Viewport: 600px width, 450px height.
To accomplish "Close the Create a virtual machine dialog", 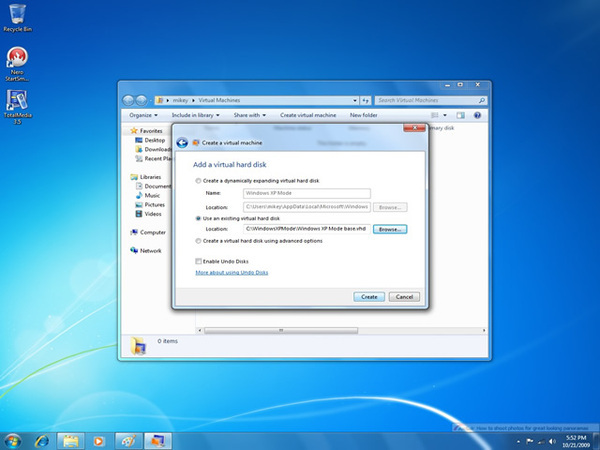I will (414, 128).
